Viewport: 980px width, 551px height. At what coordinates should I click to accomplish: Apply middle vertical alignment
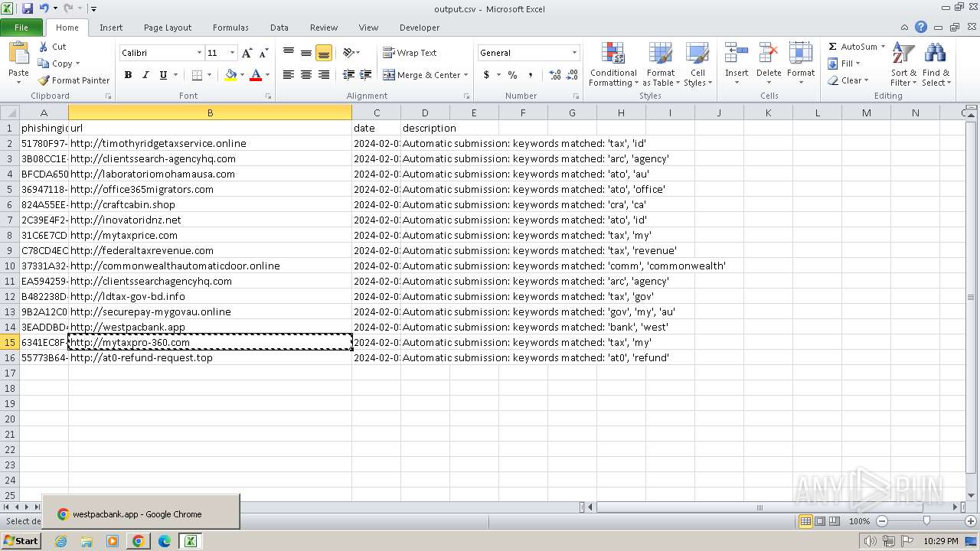[x=306, y=53]
